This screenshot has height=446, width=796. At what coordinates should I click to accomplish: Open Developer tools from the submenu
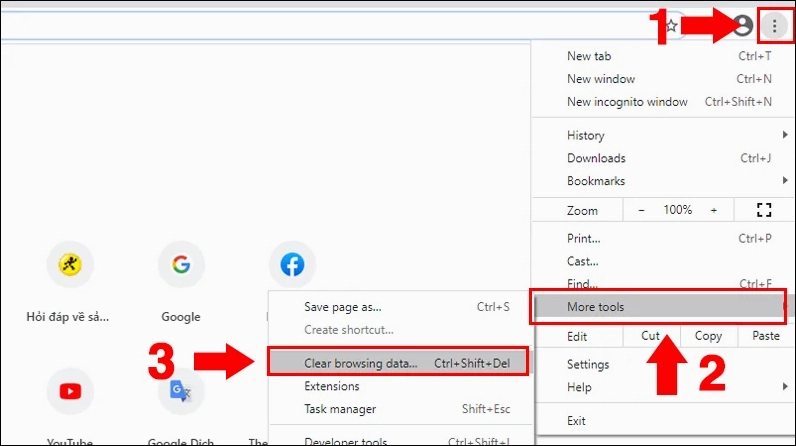tap(400, 440)
